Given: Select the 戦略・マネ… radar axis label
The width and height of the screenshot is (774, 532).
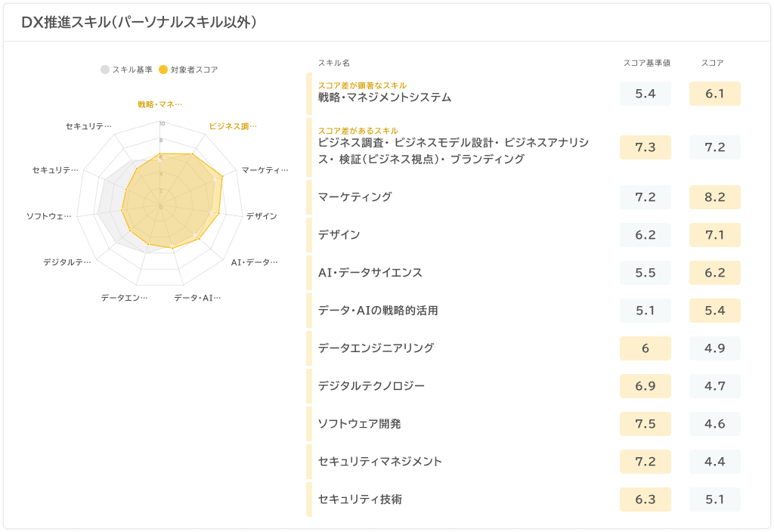Looking at the screenshot, I should click(x=159, y=104).
